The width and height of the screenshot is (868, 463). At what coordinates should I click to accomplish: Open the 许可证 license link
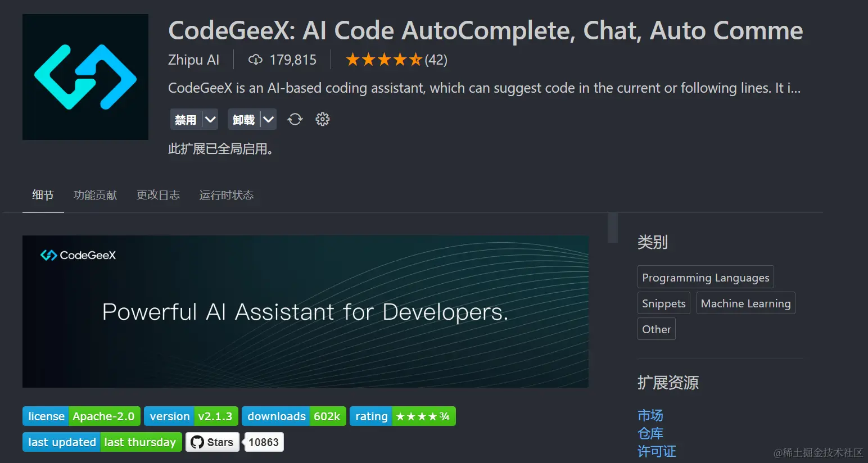(657, 451)
